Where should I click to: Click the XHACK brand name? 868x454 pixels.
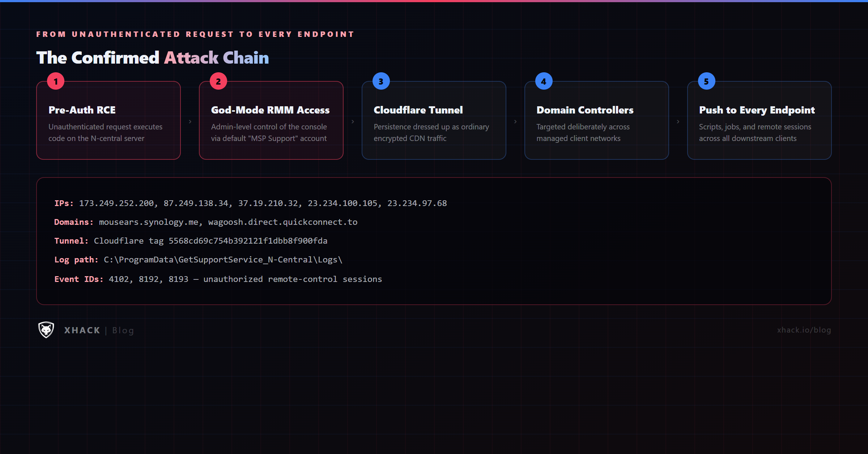tap(82, 330)
